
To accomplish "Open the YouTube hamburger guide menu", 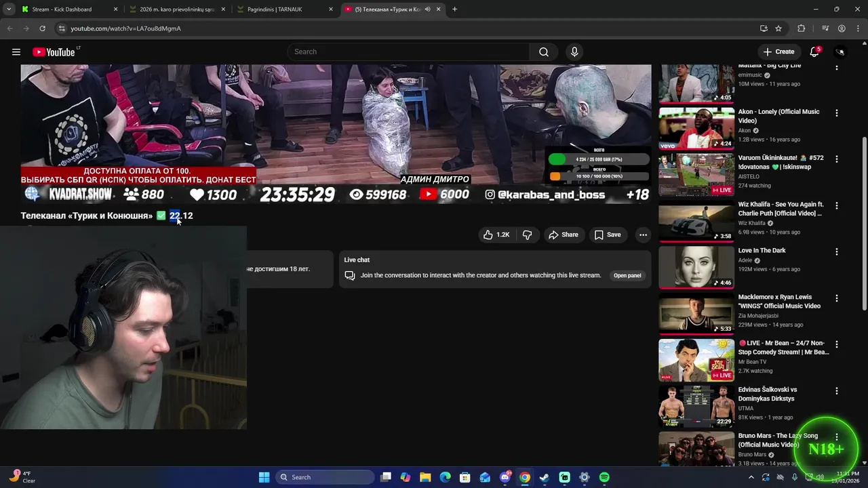I will (16, 52).
